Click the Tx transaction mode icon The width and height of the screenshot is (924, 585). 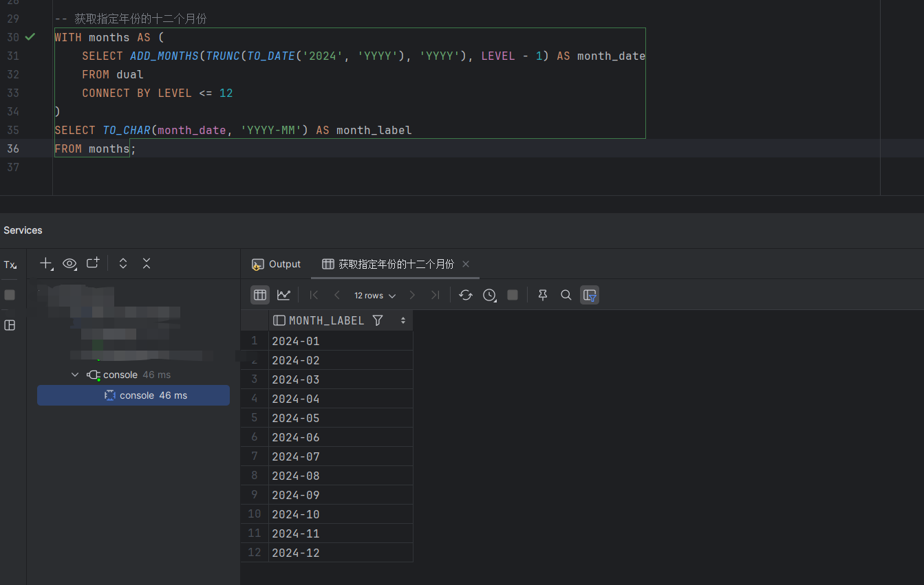[10, 265]
